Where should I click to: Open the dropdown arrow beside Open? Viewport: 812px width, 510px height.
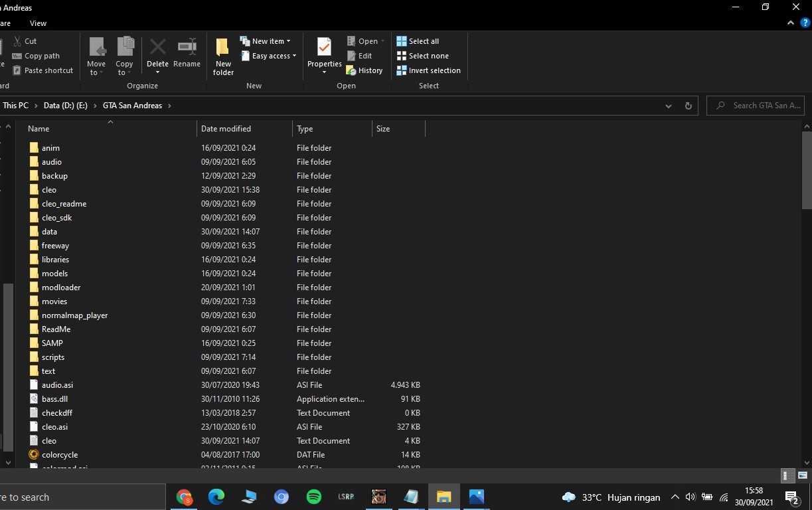click(382, 41)
